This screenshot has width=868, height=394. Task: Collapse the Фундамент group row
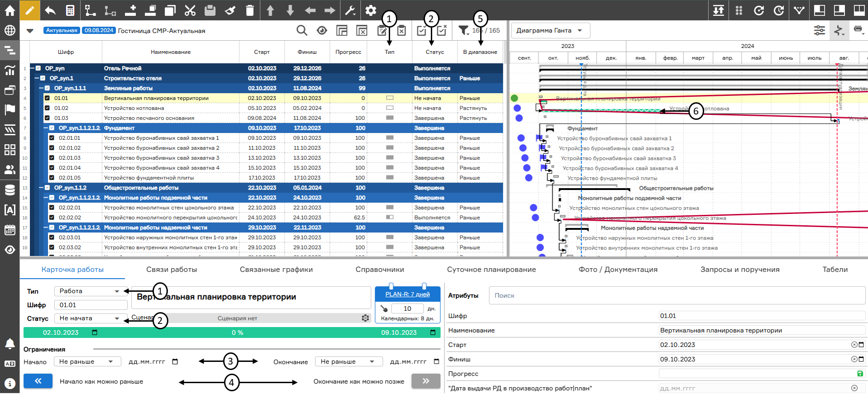click(x=46, y=128)
